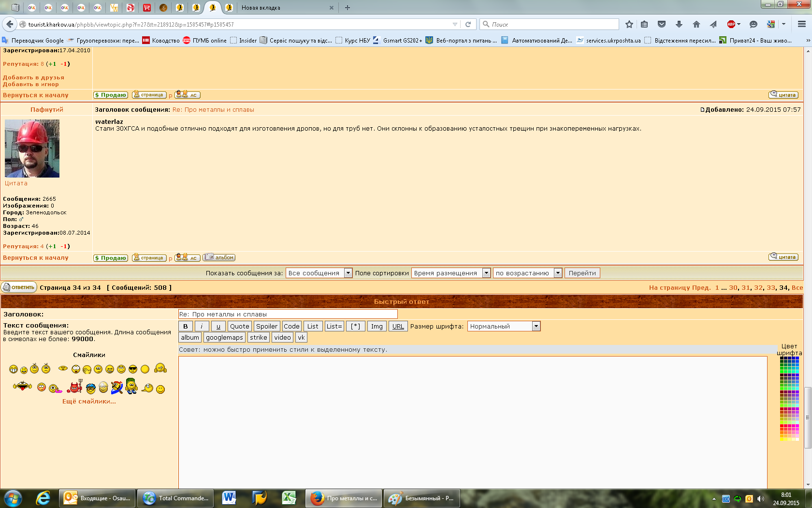Image resolution: width=812 pixels, height=508 pixels.
Task: Toggle italic formatting with i button
Action: tap(202, 326)
